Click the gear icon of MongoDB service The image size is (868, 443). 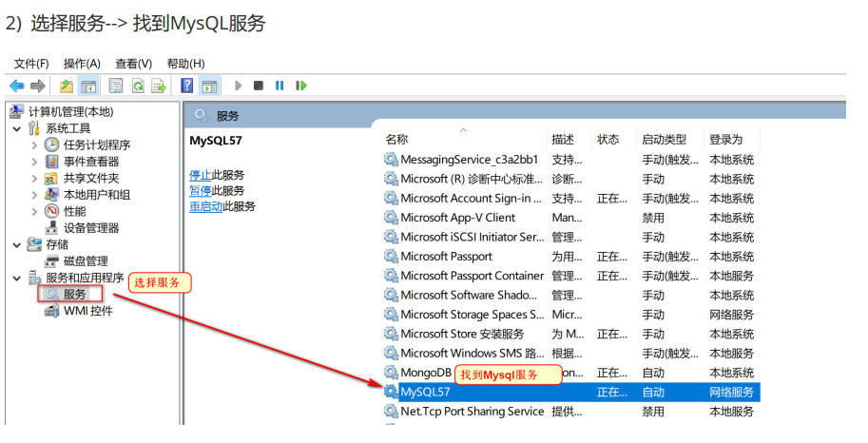tap(391, 373)
